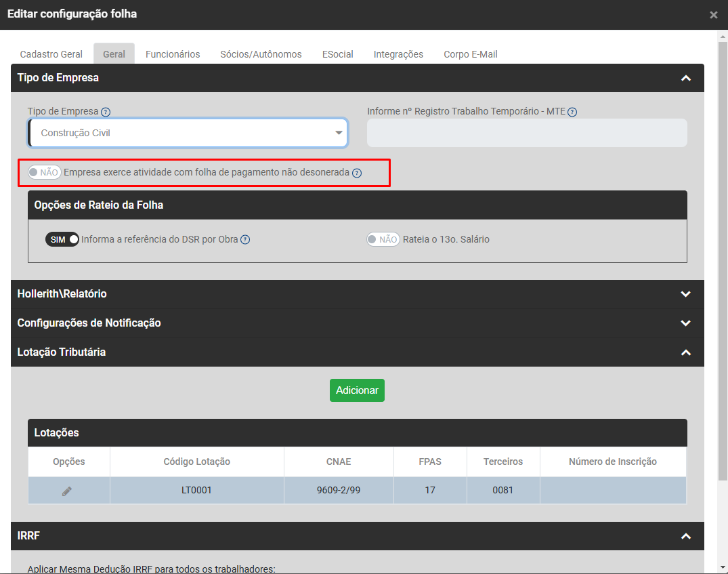Open the ESocial tab
The height and width of the screenshot is (574, 728).
coord(337,54)
